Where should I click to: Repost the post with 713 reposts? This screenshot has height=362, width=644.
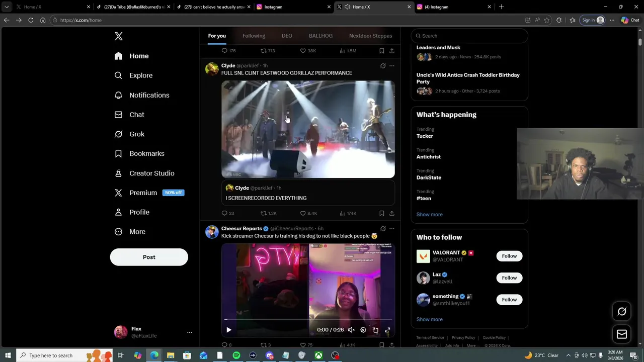268,51
